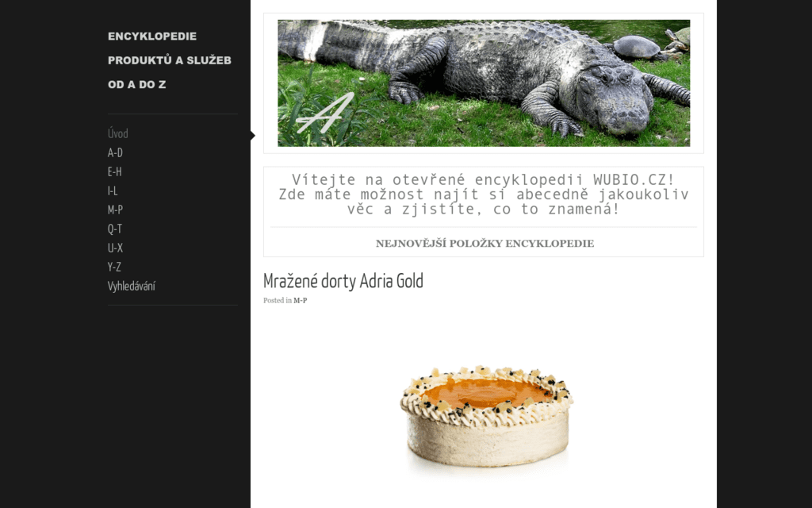
Task: Click the turtle in the banner photo
Action: (637, 47)
